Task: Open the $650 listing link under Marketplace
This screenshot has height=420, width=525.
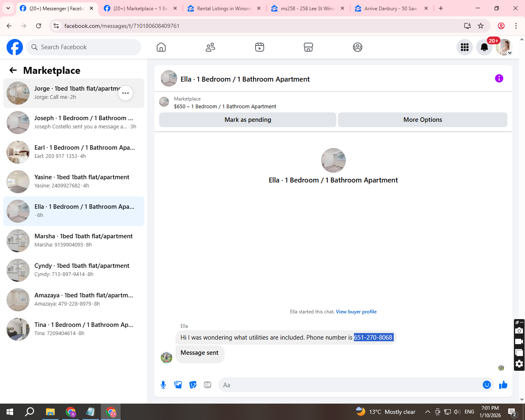Action: (225, 106)
